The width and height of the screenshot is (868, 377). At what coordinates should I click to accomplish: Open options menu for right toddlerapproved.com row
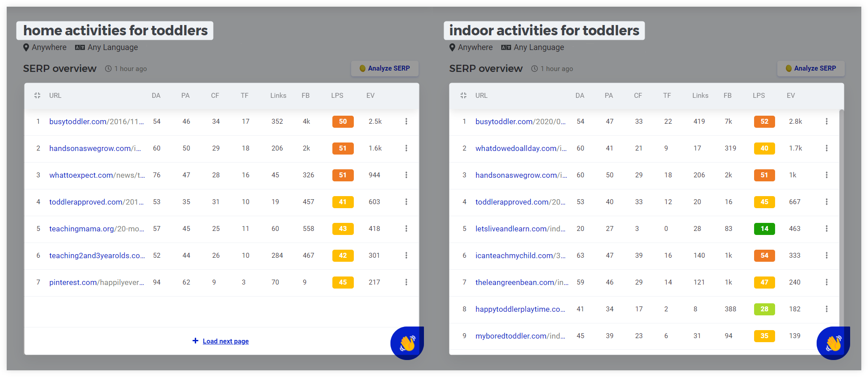click(826, 202)
